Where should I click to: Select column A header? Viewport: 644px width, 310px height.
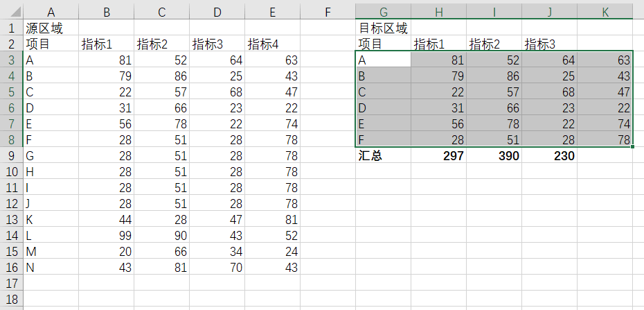click(51, 12)
